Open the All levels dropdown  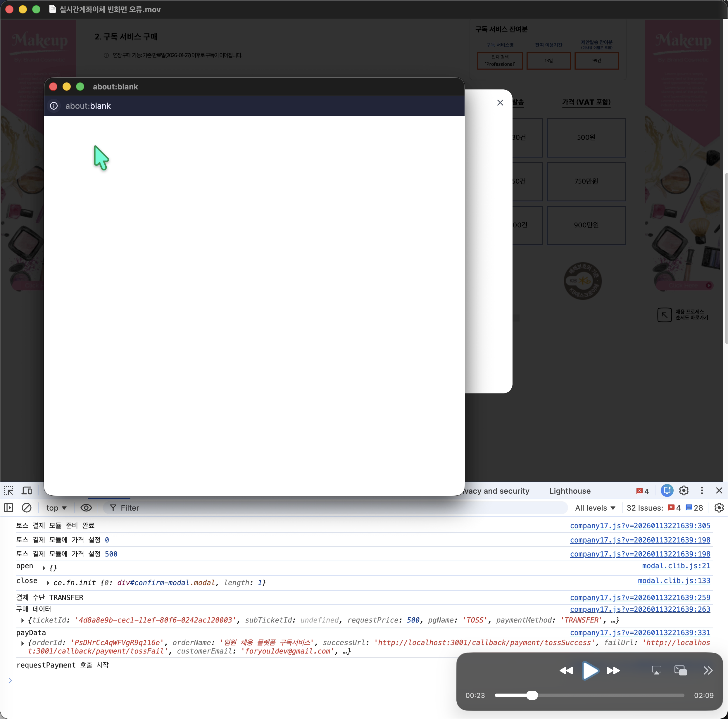point(595,508)
